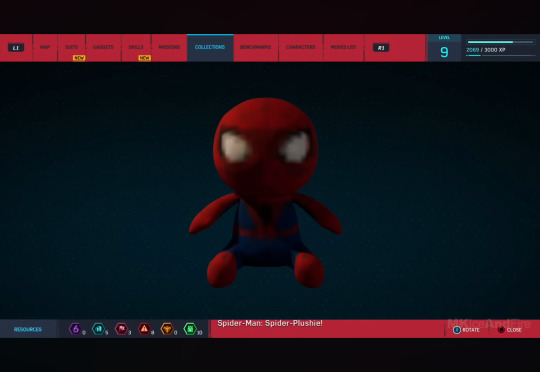Click the level 9 indicator
The width and height of the screenshot is (540, 372).
(x=444, y=52)
